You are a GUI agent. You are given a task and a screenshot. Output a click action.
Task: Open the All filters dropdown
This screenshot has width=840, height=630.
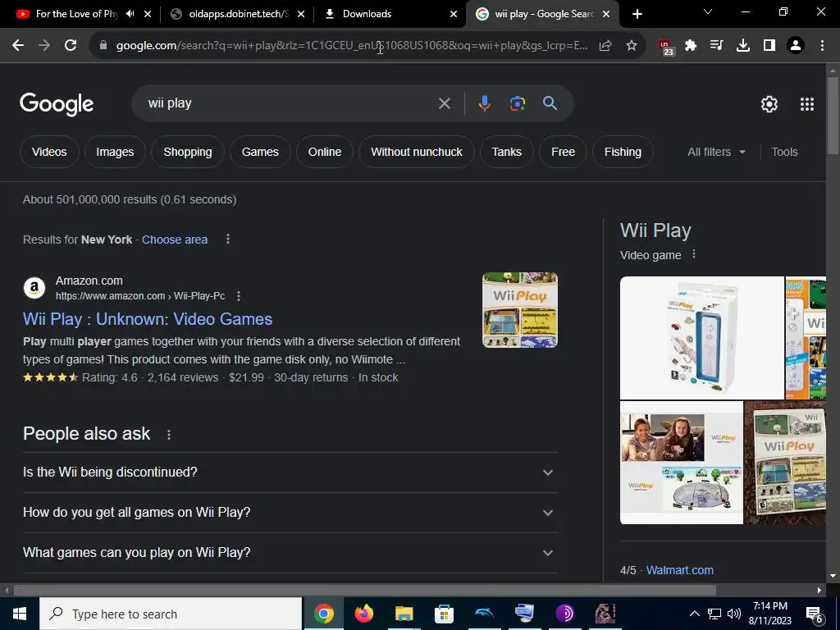point(716,152)
